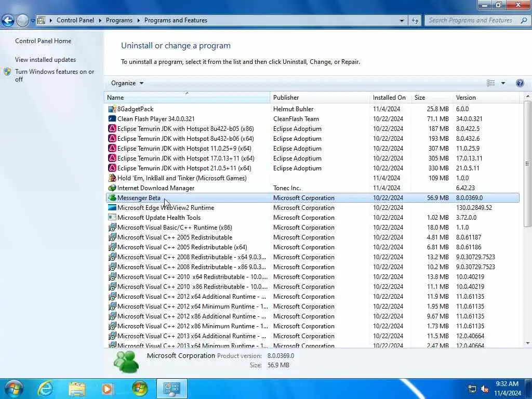Click the Forward navigation arrow

pos(22,20)
